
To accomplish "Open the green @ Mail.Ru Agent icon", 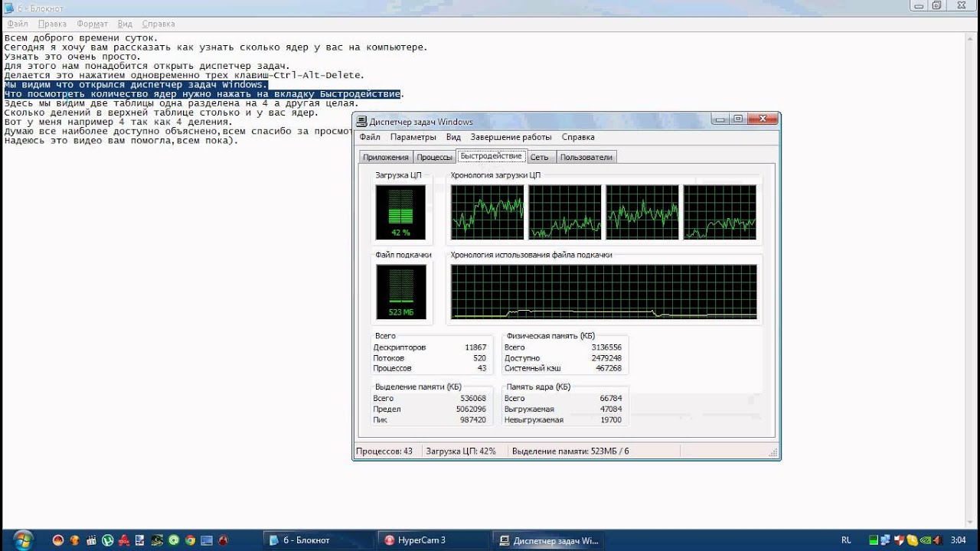I will (x=174, y=540).
